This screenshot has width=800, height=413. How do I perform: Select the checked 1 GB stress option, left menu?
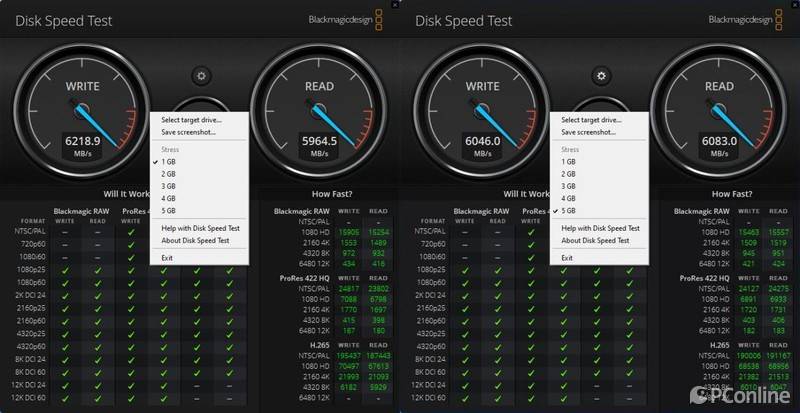(169, 161)
